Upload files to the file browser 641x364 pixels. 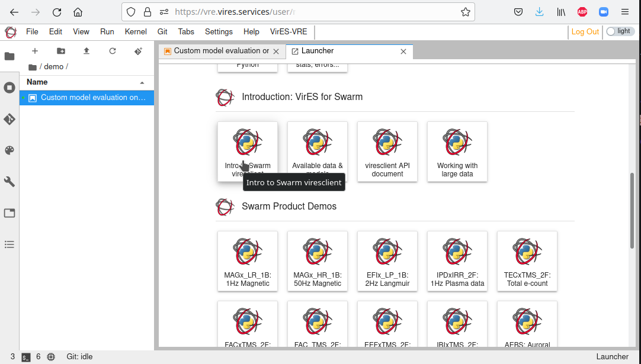click(x=86, y=51)
